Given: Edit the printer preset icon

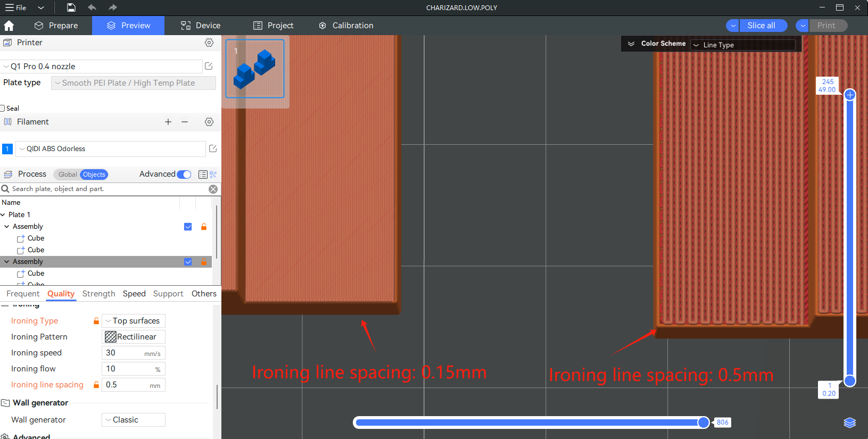Looking at the screenshot, I should 209,67.
